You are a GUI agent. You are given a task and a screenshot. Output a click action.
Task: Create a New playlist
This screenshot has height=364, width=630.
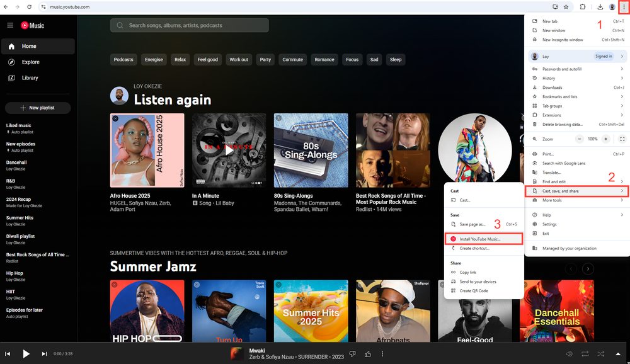pyautogui.click(x=37, y=108)
